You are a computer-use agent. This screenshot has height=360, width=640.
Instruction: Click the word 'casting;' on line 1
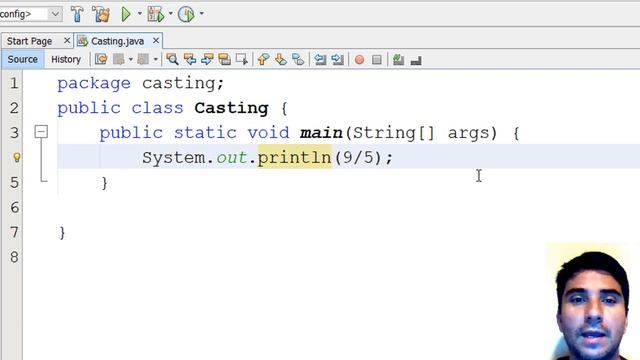pyautogui.click(x=183, y=84)
